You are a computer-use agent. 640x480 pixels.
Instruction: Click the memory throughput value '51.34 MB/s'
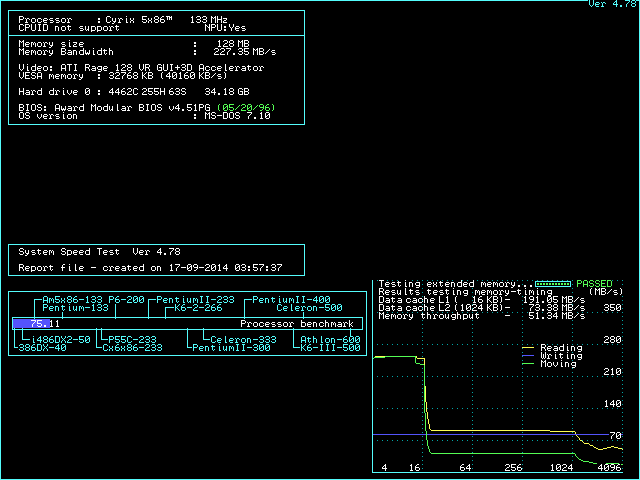(x=557, y=316)
